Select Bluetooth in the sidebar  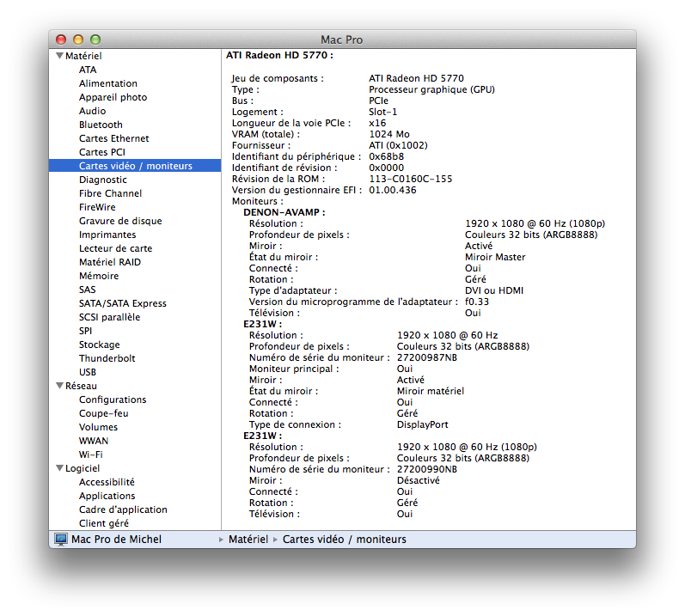101,125
